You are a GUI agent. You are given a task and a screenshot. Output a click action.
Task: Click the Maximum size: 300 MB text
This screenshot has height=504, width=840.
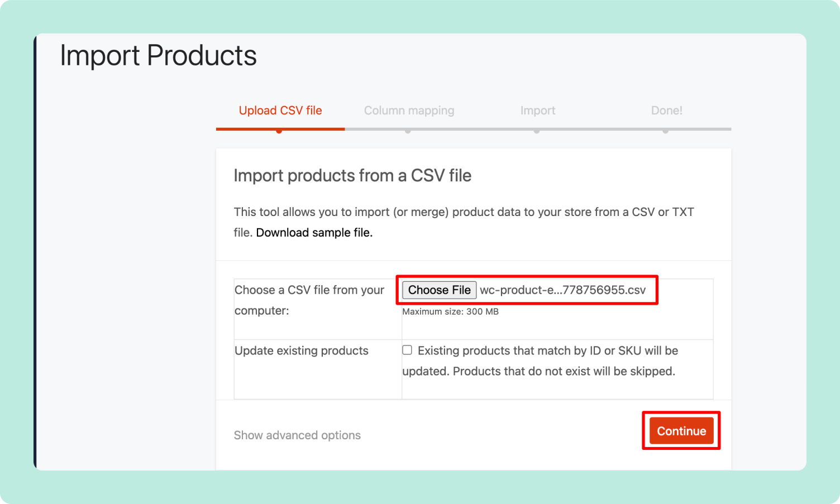click(450, 311)
